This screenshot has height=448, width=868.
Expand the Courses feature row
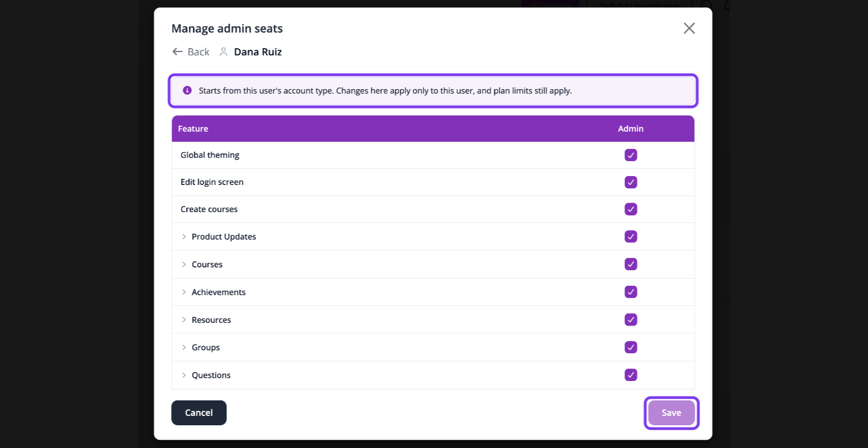coord(184,264)
